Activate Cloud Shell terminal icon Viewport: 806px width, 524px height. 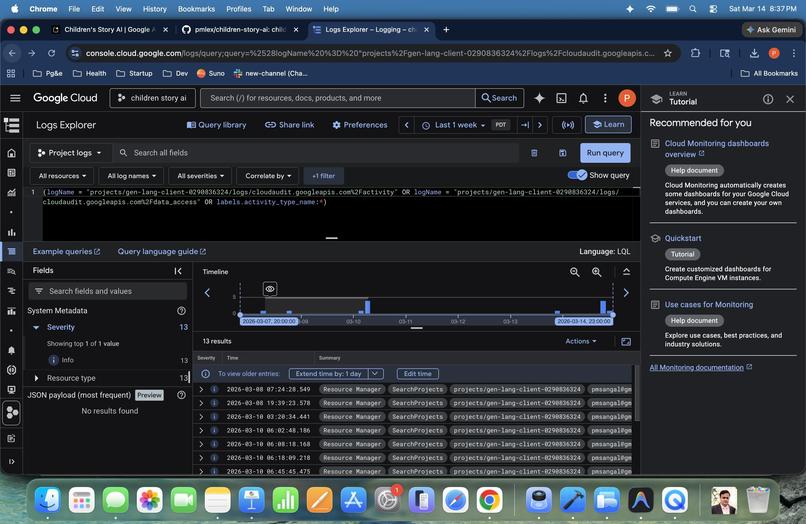[x=561, y=98]
